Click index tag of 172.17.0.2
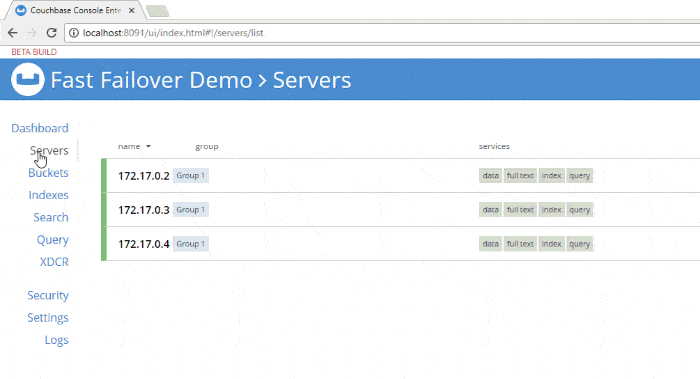The image size is (700, 379). 551,175
